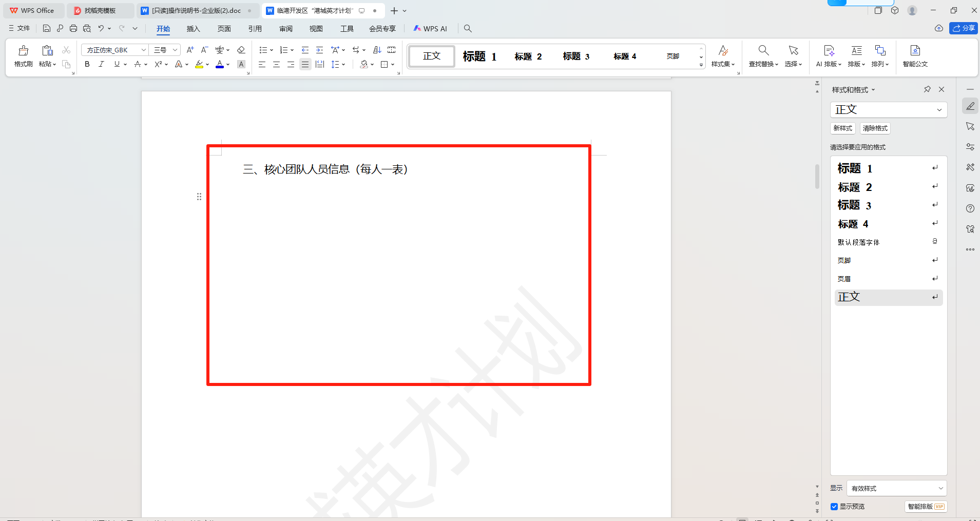Click the Smart Document (智能公文) icon

pyautogui.click(x=915, y=55)
